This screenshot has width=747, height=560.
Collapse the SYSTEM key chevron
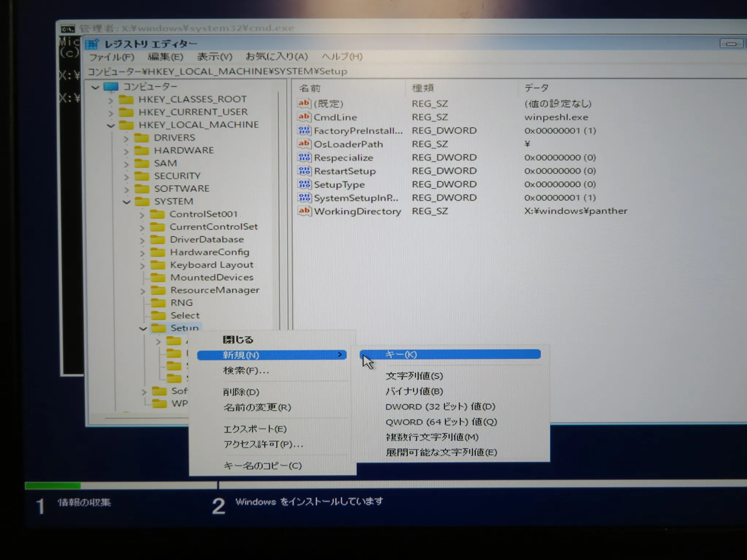tap(126, 202)
